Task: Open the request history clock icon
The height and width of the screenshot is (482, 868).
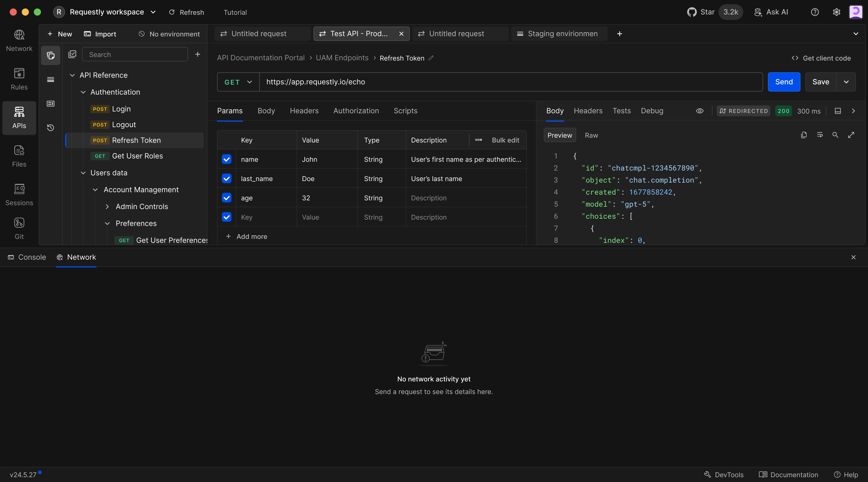Action: tap(51, 128)
